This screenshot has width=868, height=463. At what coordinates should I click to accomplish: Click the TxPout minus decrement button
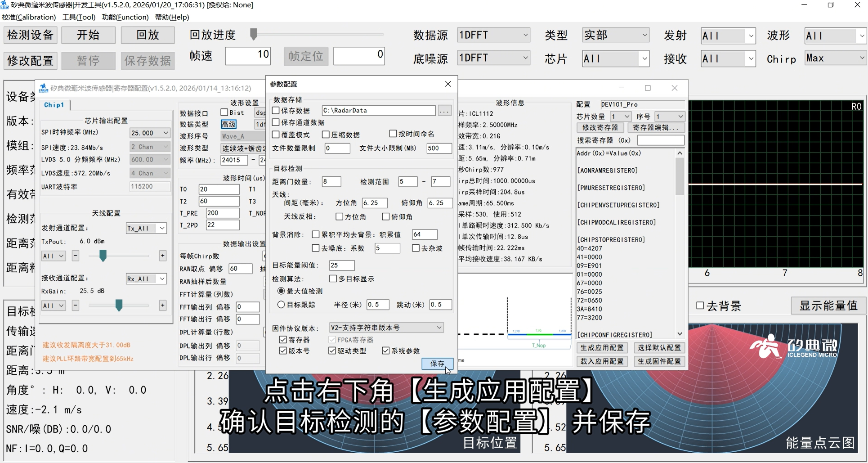click(76, 256)
